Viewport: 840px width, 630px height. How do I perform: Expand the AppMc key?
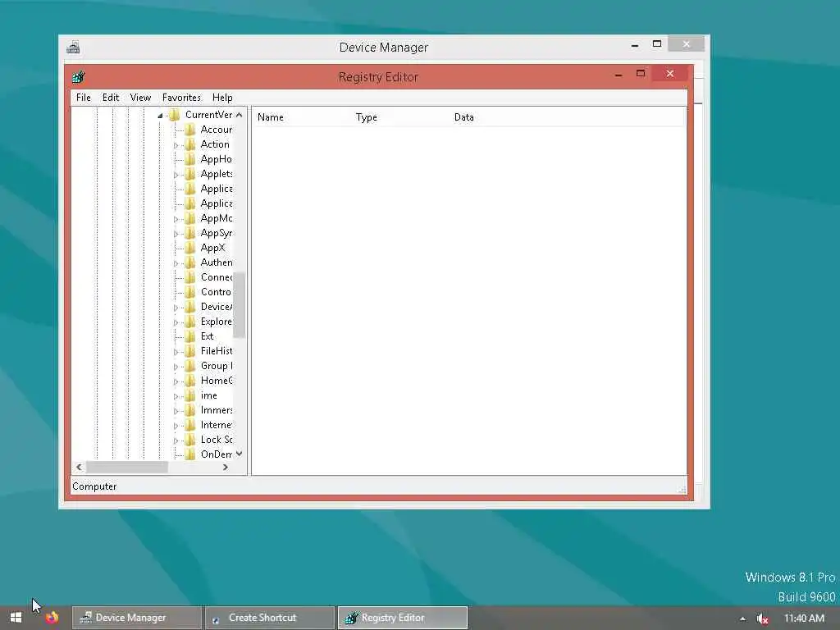pyautogui.click(x=176, y=219)
